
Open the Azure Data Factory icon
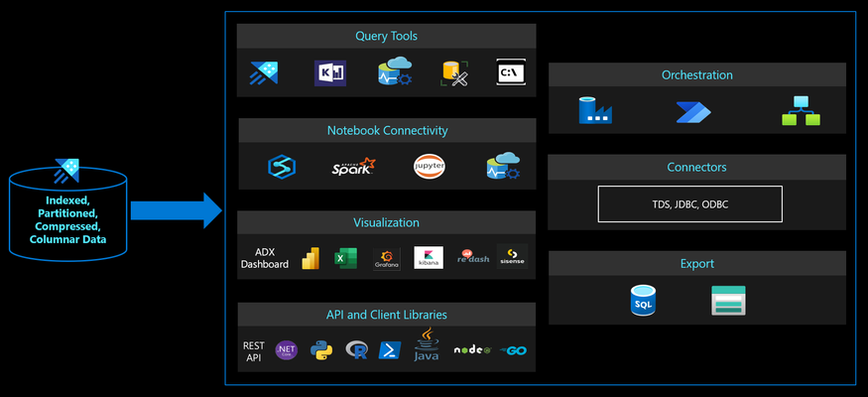pos(595,110)
